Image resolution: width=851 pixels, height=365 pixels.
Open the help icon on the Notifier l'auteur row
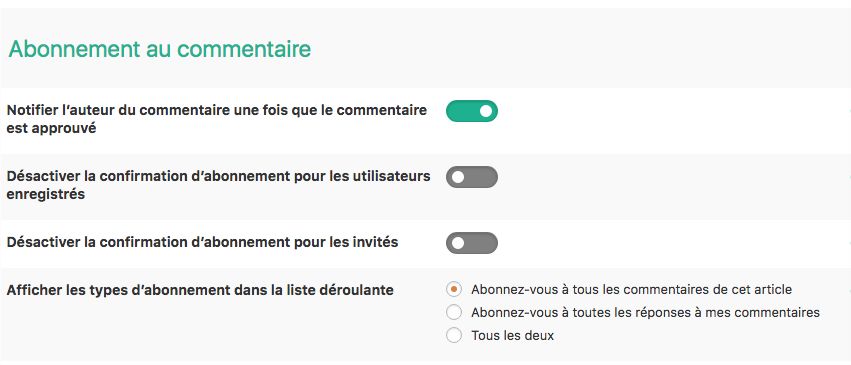(x=848, y=111)
